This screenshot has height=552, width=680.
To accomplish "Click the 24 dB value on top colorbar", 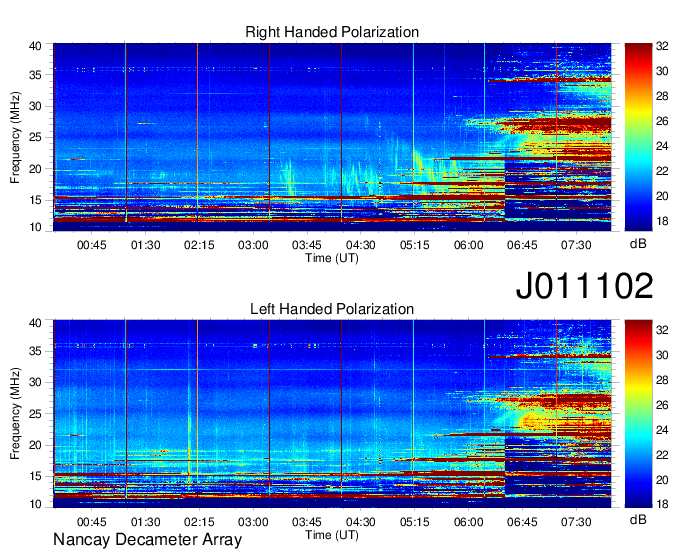I will (x=662, y=146).
